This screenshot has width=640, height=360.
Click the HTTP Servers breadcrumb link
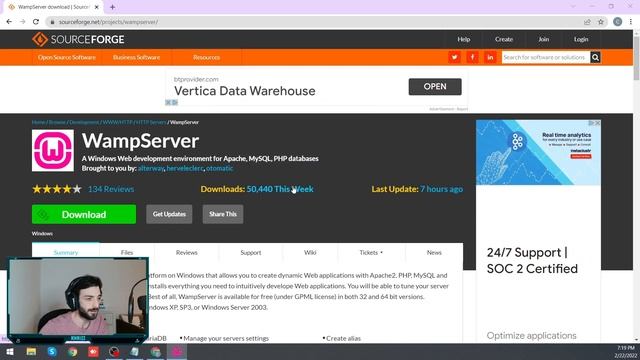151,122
